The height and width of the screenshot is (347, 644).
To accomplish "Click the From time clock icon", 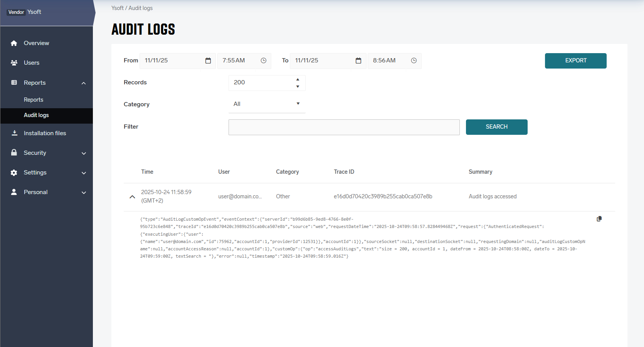I will pyautogui.click(x=264, y=60).
